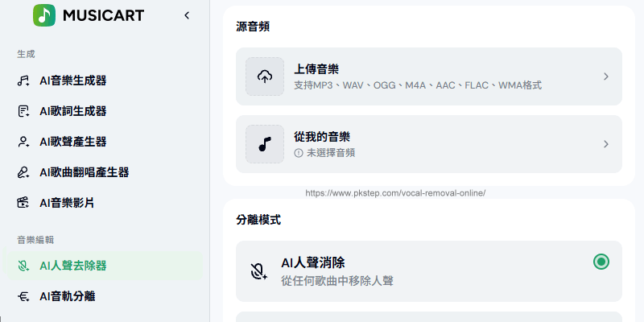
Task: Choose 從我的音樂 source row
Action: [x=429, y=144]
